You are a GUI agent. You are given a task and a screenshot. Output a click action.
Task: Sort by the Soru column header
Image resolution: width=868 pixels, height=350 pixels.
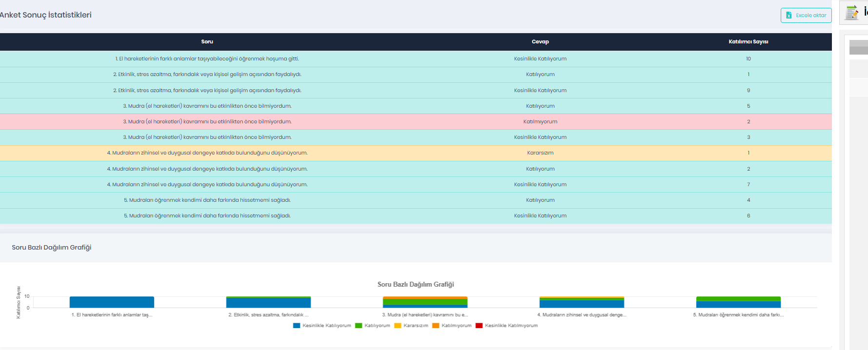point(207,42)
